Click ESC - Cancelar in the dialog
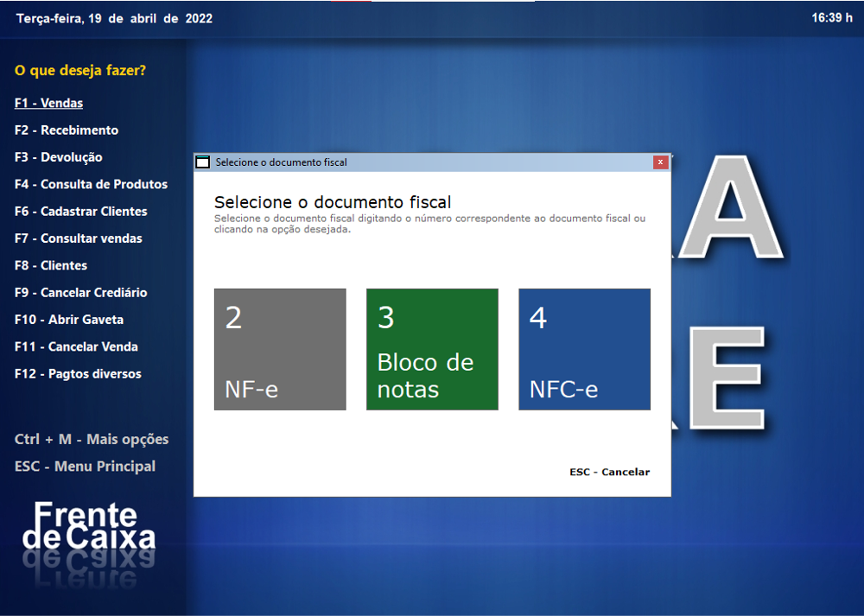Viewport: 864px width, 616px height. point(609,472)
